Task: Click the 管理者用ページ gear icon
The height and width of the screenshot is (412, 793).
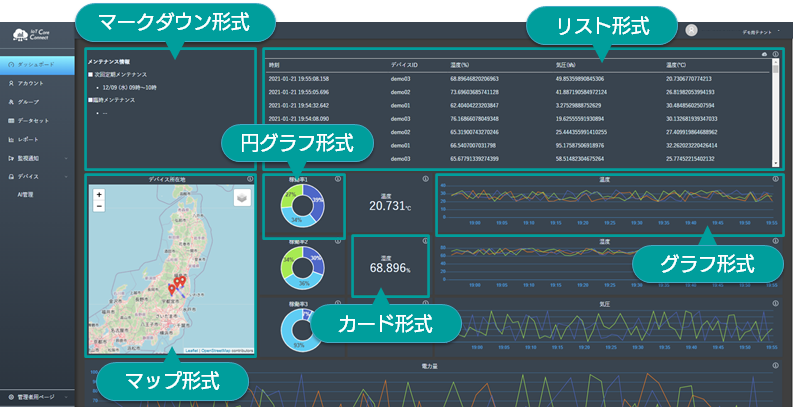Action: tap(11, 397)
